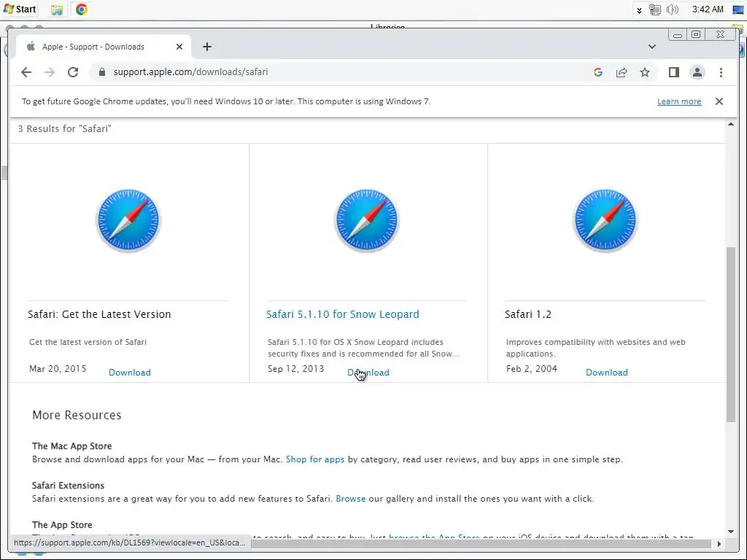Image resolution: width=747 pixels, height=560 pixels.
Task: Reload the Apple downloads page
Action: tap(73, 72)
